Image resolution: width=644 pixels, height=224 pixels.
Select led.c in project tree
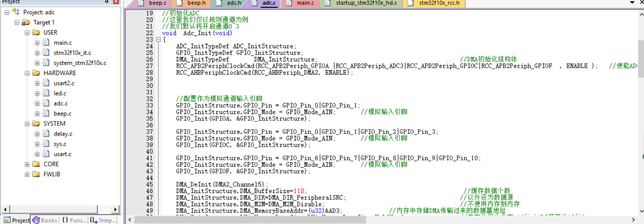click(60, 93)
